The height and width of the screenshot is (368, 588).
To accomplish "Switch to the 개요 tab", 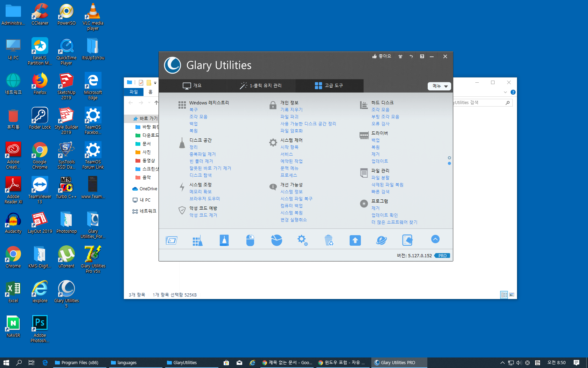I will pos(192,86).
